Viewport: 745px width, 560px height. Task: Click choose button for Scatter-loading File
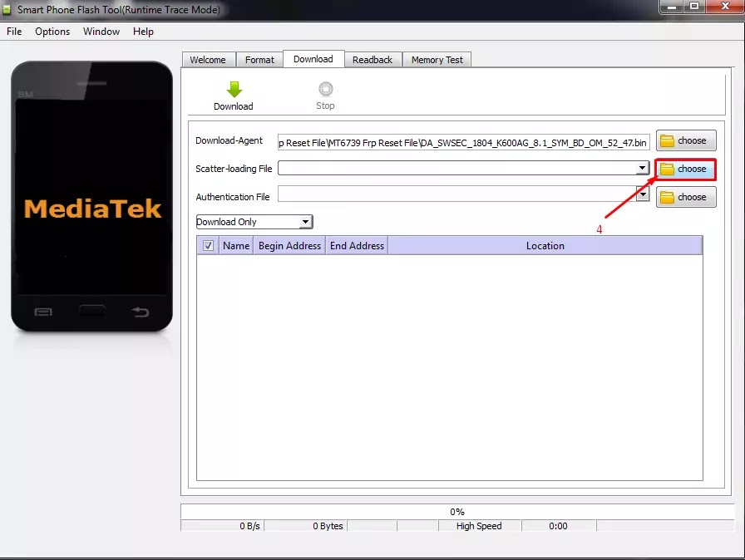[686, 169]
